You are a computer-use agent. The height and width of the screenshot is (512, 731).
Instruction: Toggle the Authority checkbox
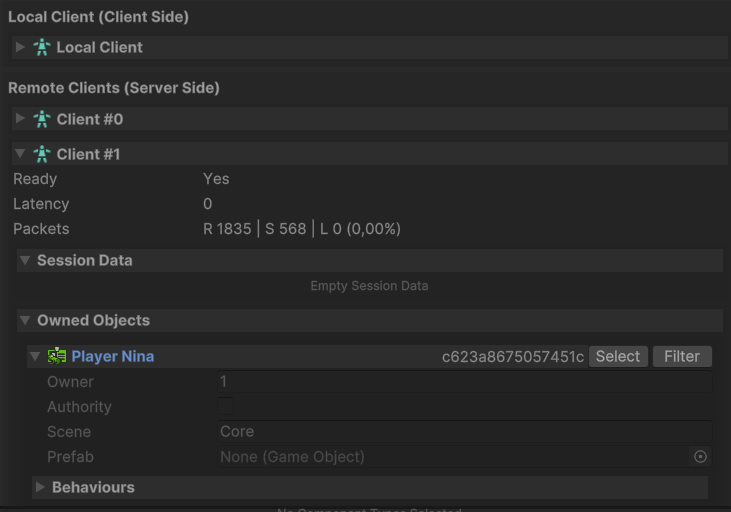point(226,406)
